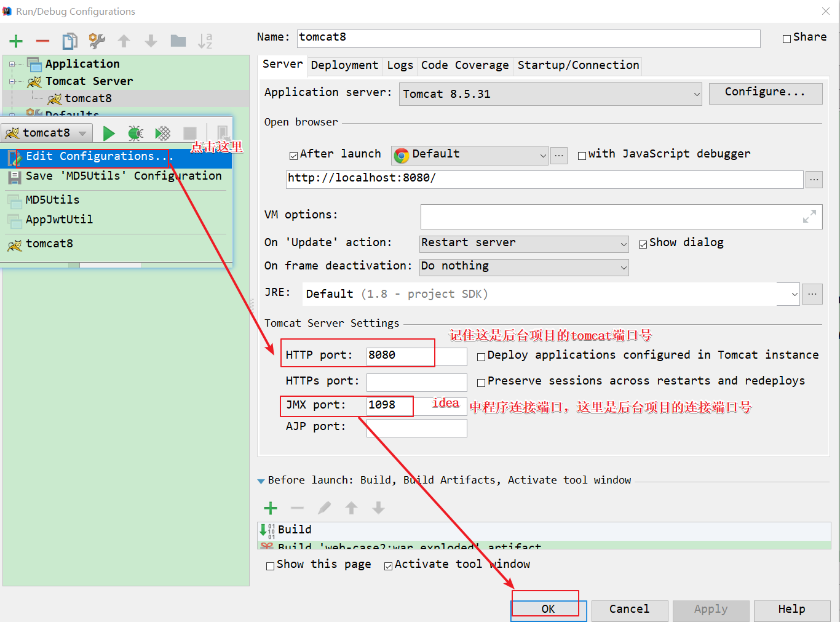Move configuration down in the top toolbar
840x622 pixels.
click(151, 41)
